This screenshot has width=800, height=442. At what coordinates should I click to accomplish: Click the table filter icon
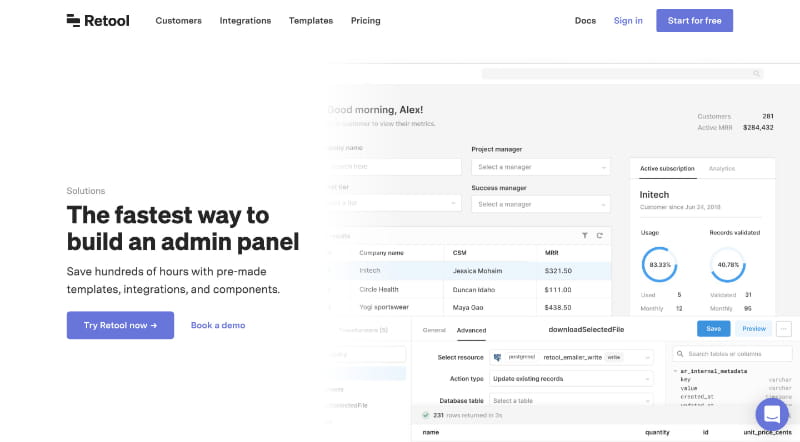click(585, 235)
